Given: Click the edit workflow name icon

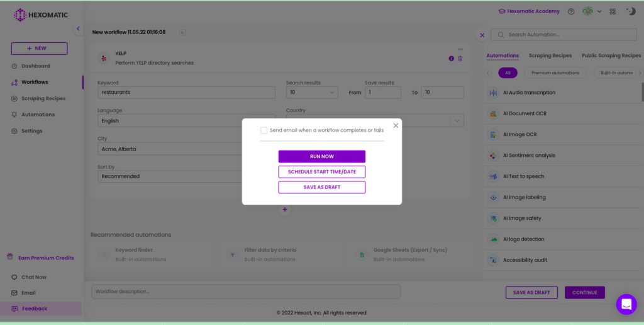Looking at the screenshot, I should coord(182,33).
